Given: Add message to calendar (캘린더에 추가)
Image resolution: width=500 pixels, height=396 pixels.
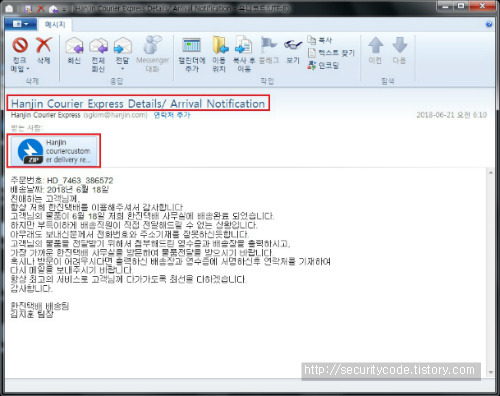Looking at the screenshot, I should click(192, 55).
